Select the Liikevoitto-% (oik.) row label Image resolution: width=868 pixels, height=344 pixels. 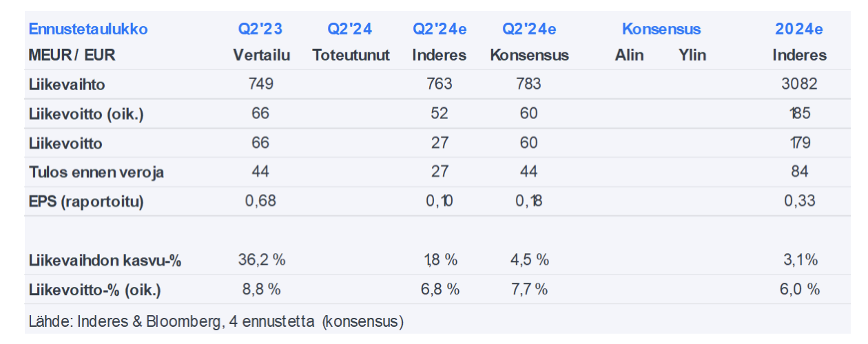[94, 290]
